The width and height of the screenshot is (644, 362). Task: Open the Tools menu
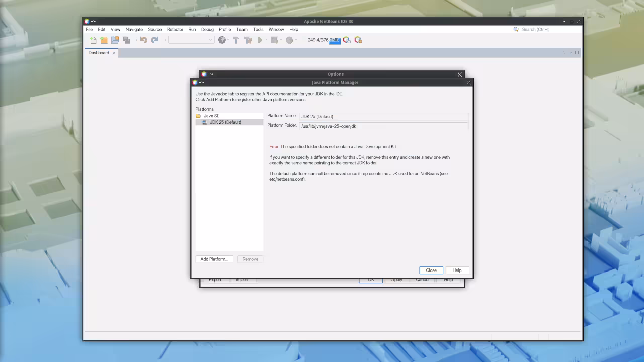pos(258,29)
